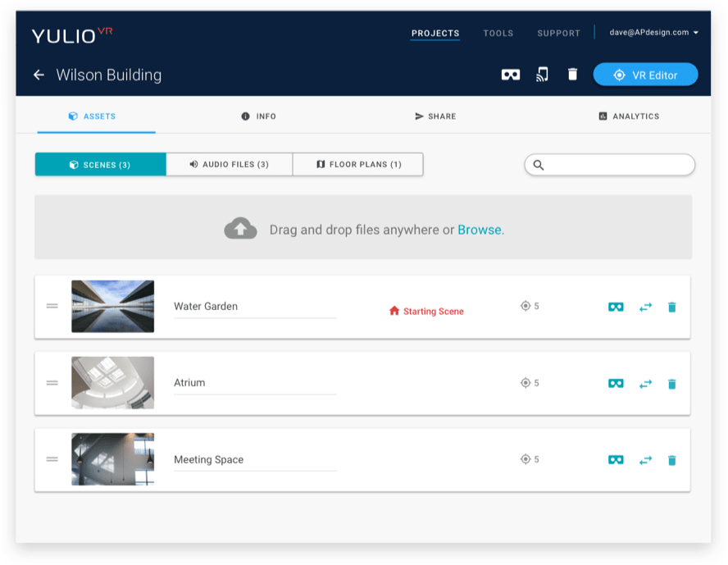The image size is (728, 565).
Task: Focus the asset search field
Action: (x=610, y=165)
